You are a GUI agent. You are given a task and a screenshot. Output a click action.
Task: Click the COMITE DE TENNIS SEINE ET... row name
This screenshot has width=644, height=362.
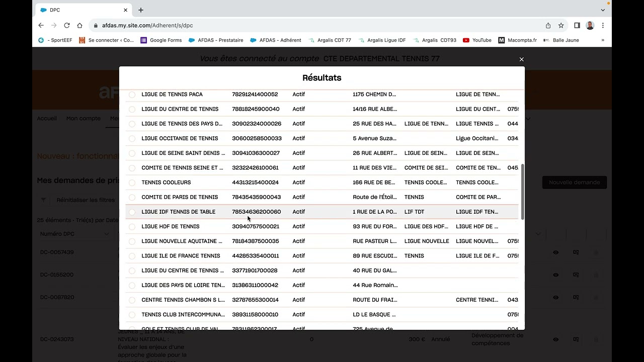(x=183, y=168)
